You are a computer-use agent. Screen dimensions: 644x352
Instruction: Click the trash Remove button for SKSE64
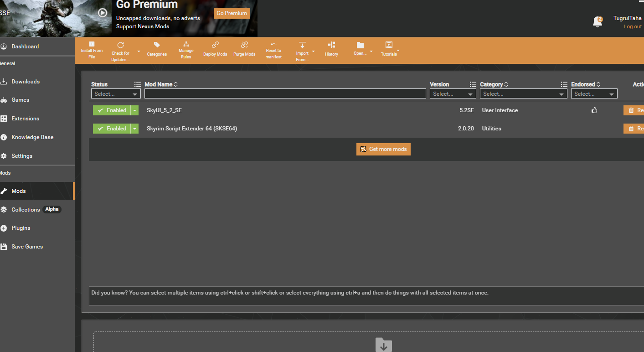(634, 129)
